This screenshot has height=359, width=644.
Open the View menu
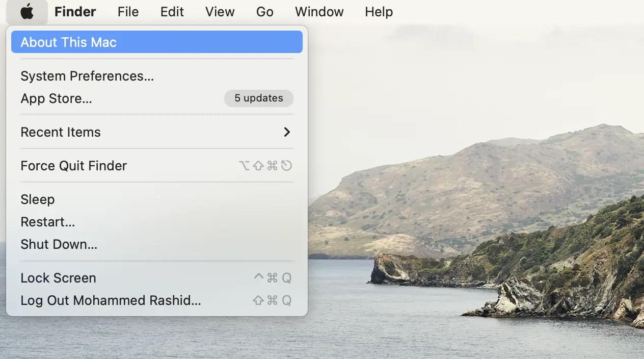click(220, 12)
